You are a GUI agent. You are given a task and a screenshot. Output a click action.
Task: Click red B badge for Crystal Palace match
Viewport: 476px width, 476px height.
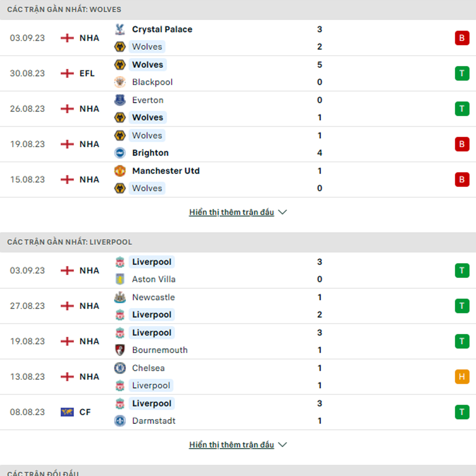pyautogui.click(x=462, y=38)
